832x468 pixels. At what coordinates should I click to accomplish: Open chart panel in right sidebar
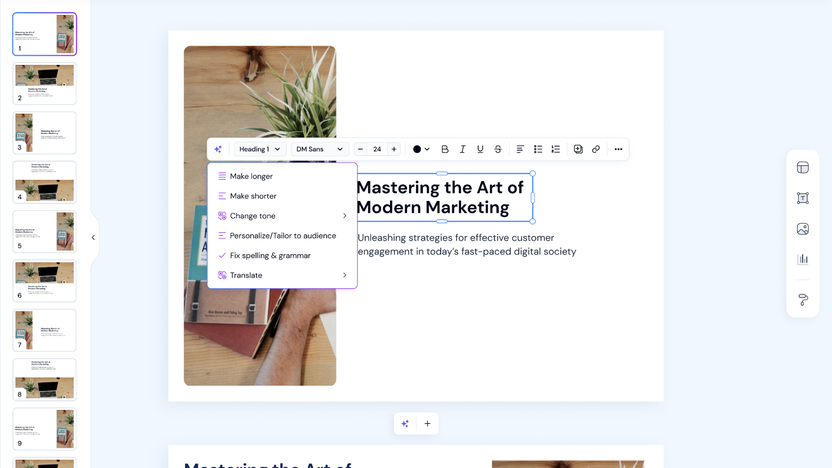coord(803,259)
